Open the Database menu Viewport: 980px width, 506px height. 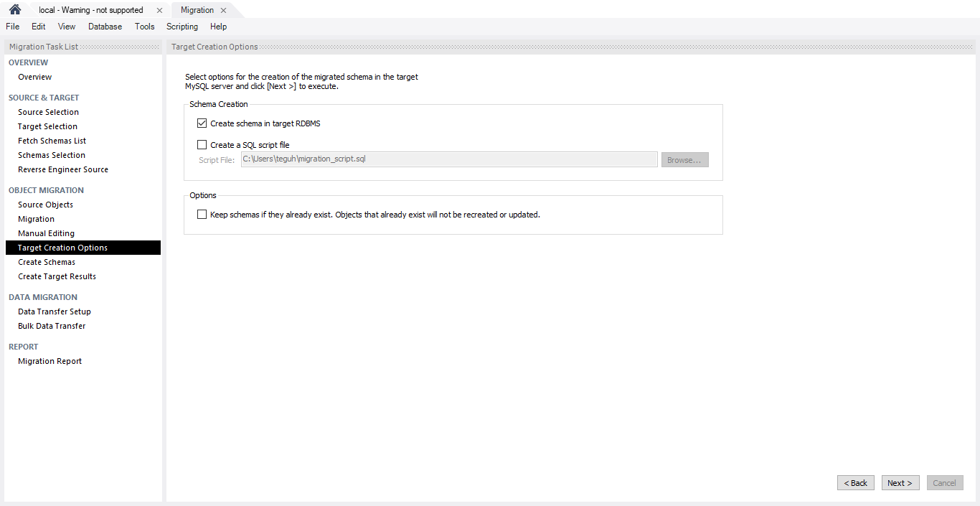tap(105, 27)
